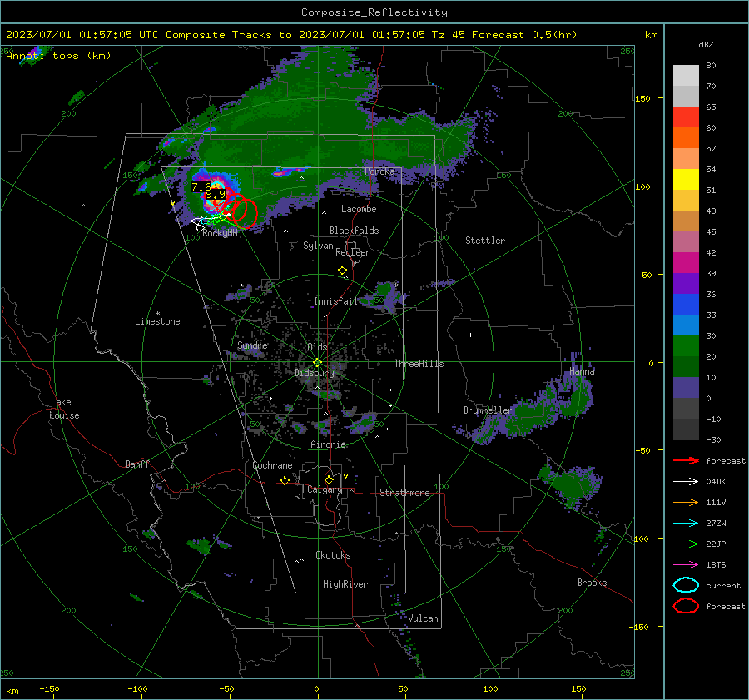Click the red forecast arrow in legend
This screenshot has height=700, width=749.
[686, 460]
